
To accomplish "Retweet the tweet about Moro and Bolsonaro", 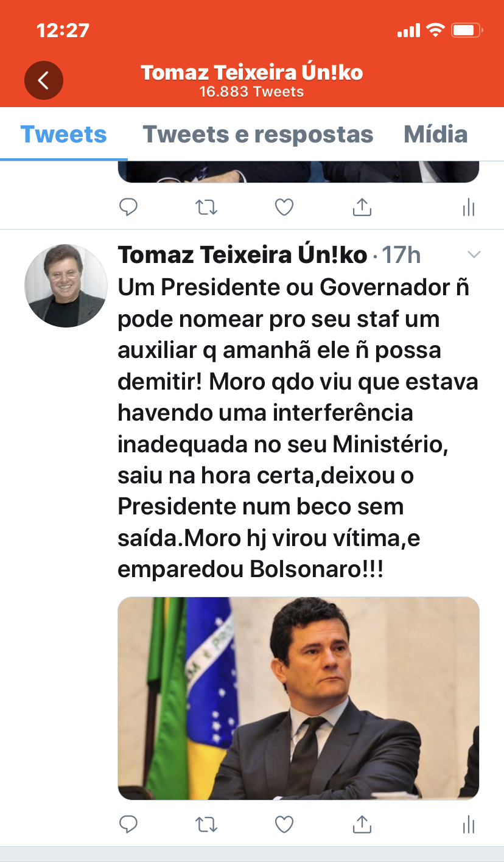I will click(x=206, y=824).
